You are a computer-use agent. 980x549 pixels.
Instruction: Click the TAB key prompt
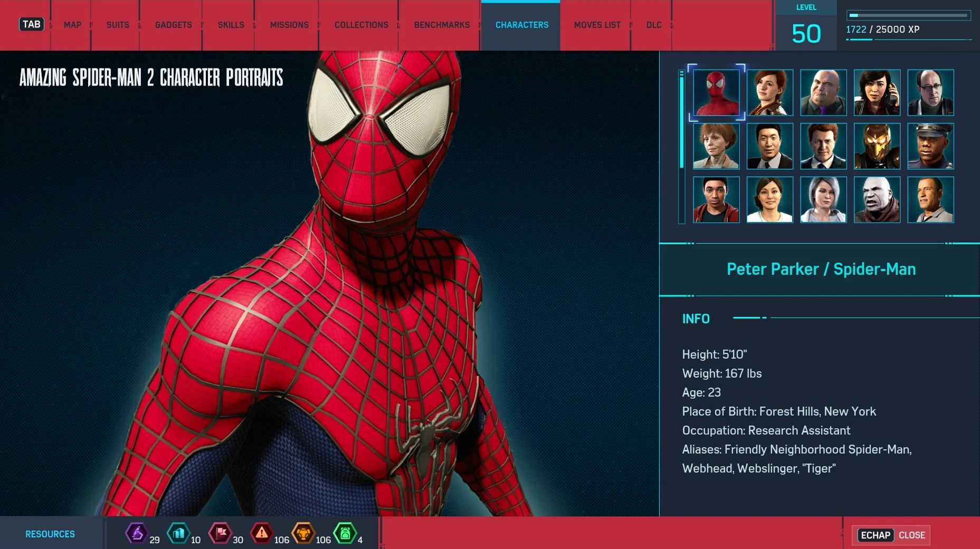point(32,24)
